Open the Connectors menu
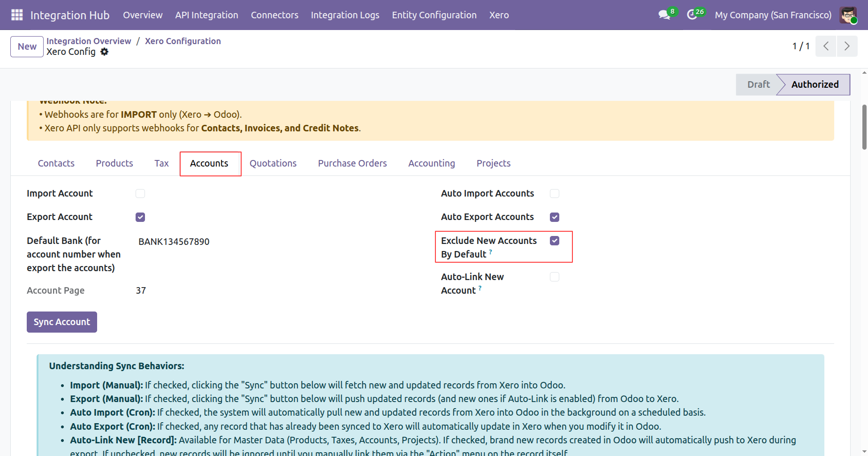 pos(274,15)
